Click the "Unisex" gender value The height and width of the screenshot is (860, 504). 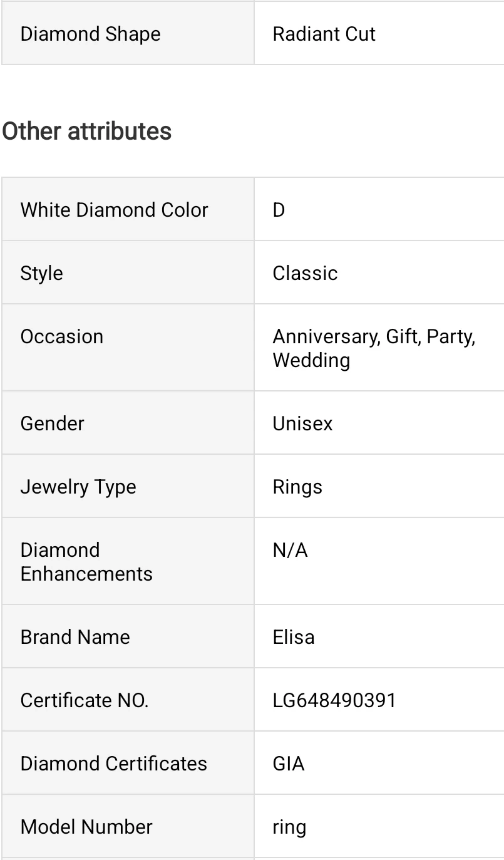(x=302, y=423)
